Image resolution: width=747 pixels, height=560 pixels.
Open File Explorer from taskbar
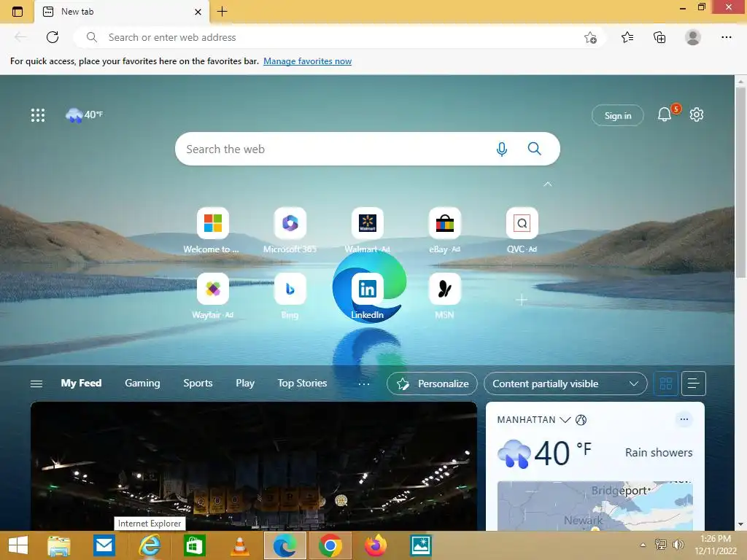coord(58,545)
